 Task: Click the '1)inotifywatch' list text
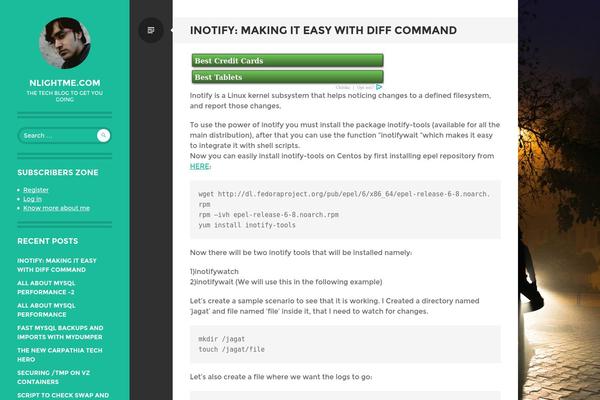tap(214, 271)
